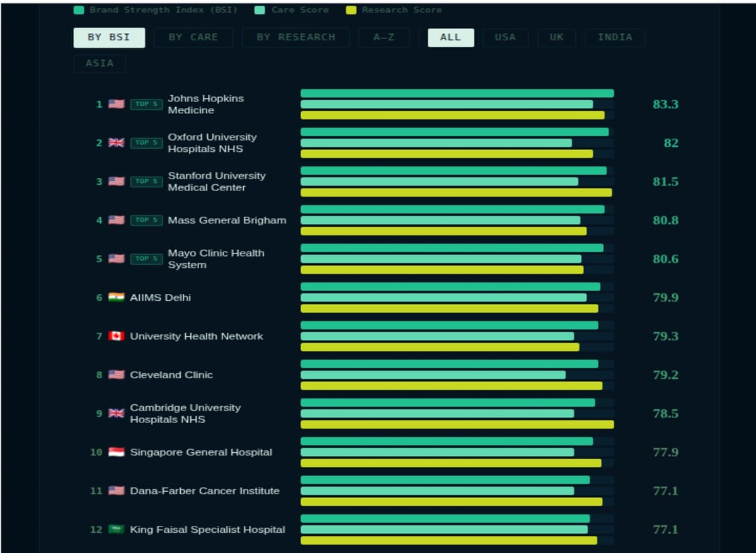Click the Saudi flag for King Faisal Specialist Hospital
Viewport: 756px width, 553px height.
[116, 530]
